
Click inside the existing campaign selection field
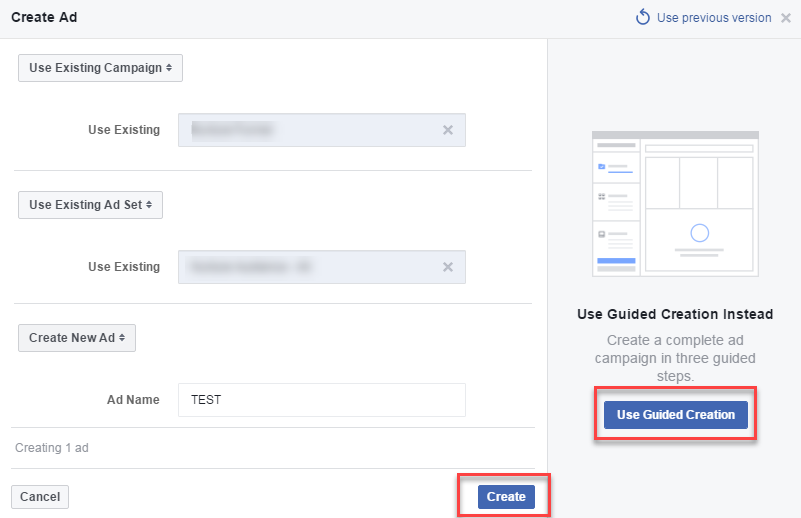coord(308,130)
